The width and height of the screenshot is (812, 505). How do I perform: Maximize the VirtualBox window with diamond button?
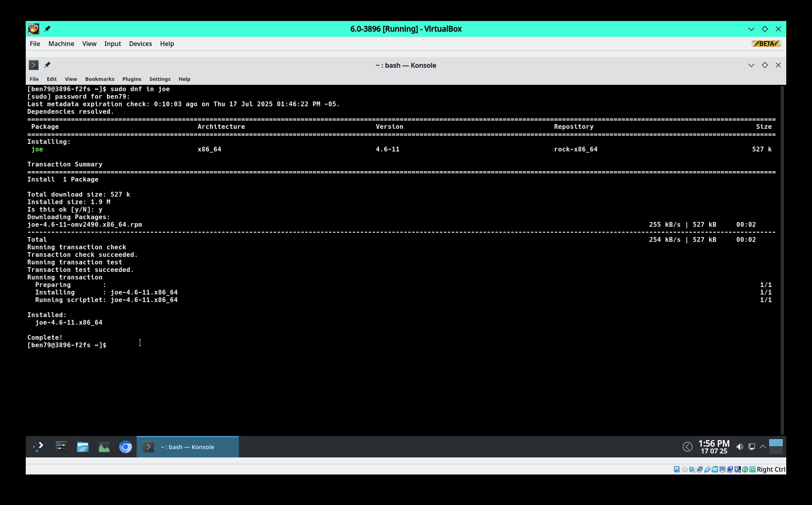[764, 29]
